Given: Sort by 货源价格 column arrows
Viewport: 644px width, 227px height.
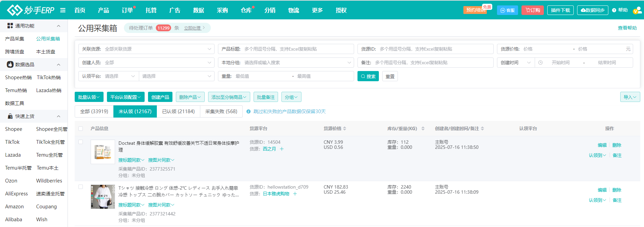Looking at the screenshot, I should (x=345, y=128).
